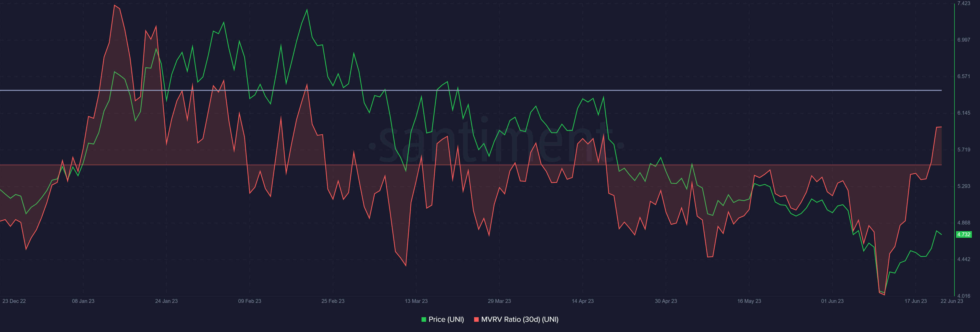980x332 pixels.
Task: Click the green 4.732 current price badge
Action: [x=964, y=234]
